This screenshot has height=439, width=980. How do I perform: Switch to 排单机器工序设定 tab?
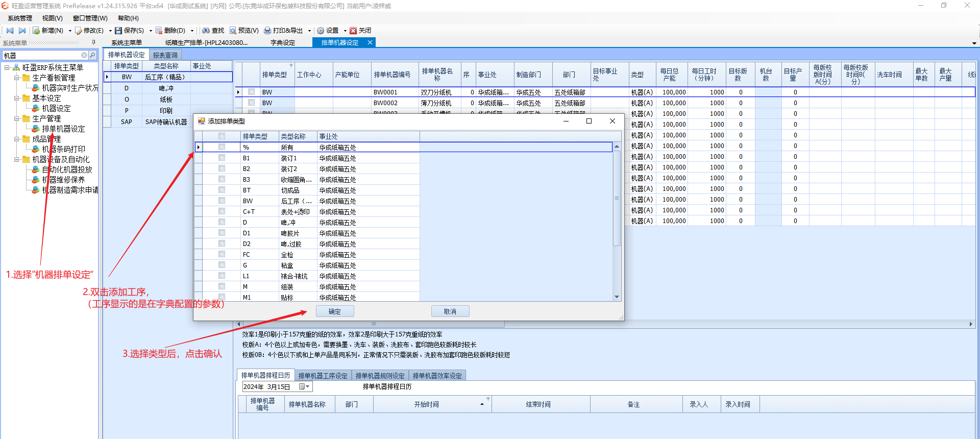point(323,376)
